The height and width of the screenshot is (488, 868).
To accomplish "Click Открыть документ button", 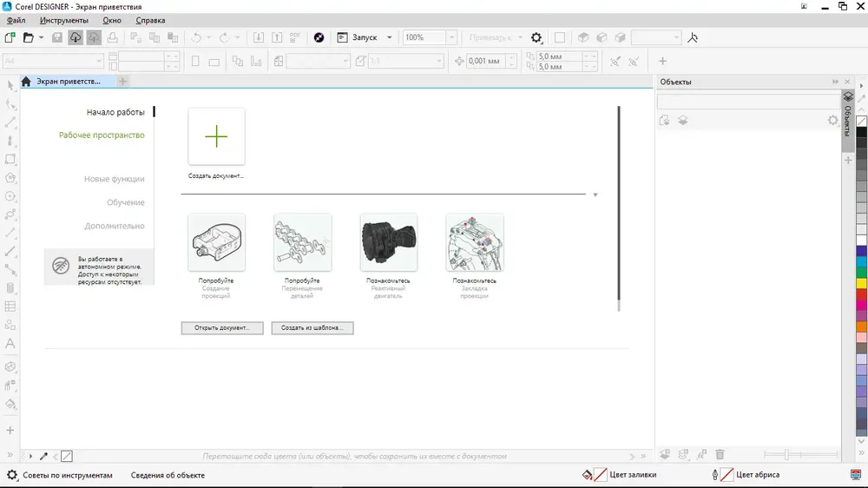I will pyautogui.click(x=222, y=328).
